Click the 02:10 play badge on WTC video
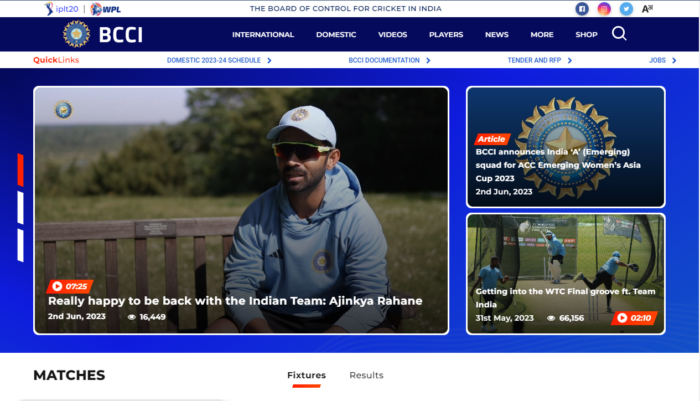 pyautogui.click(x=634, y=318)
